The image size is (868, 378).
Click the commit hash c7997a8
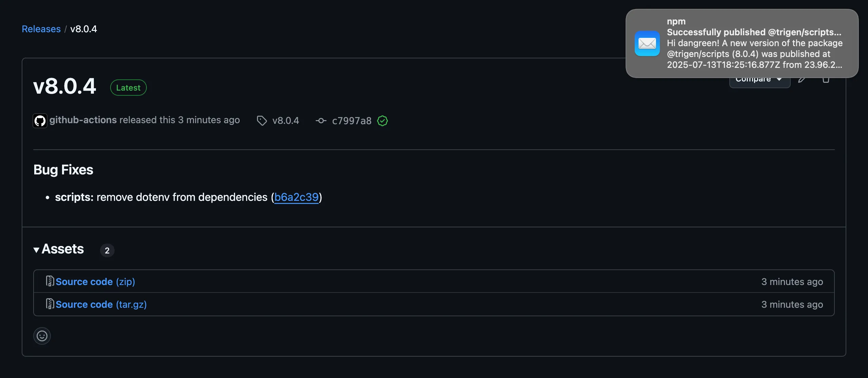351,121
